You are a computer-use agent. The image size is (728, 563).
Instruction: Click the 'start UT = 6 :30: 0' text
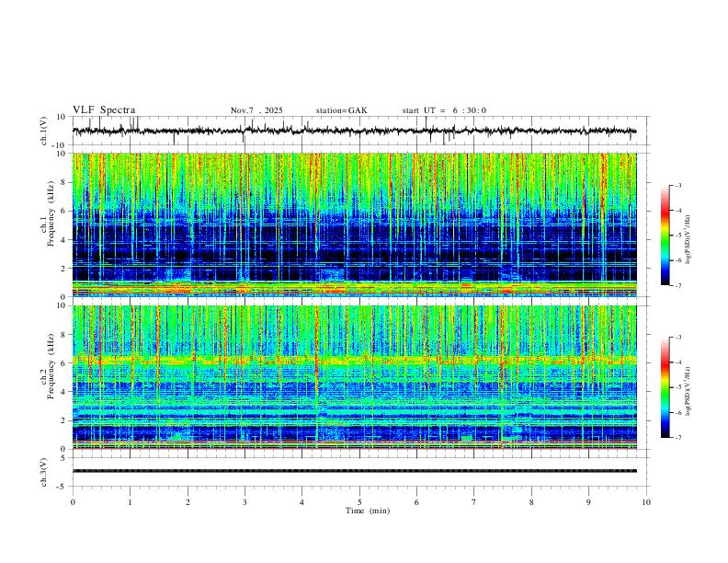coord(444,110)
